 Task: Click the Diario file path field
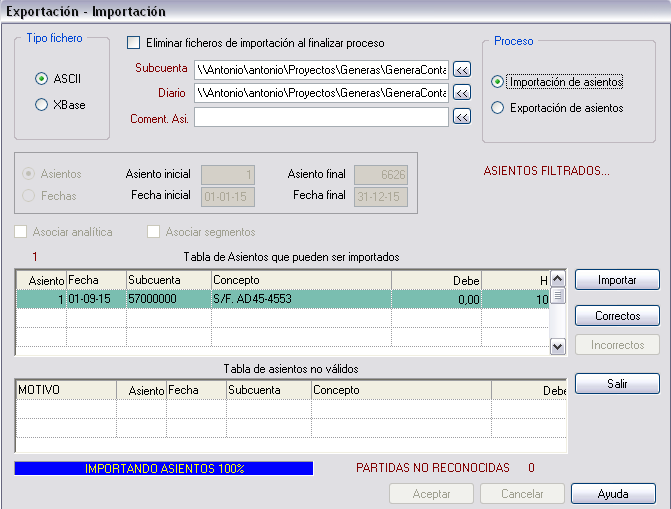click(x=321, y=93)
